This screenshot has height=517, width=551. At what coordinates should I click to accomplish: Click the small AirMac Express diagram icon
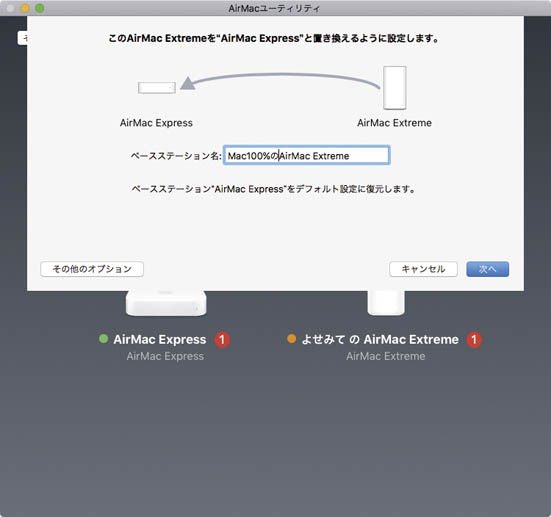tap(157, 88)
